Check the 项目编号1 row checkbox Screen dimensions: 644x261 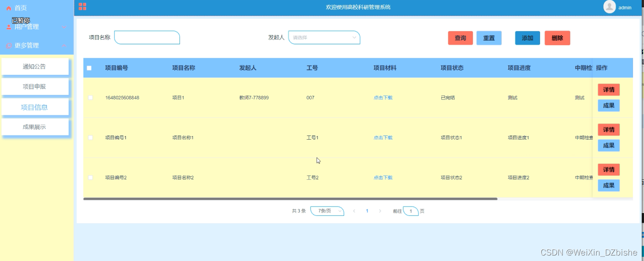point(90,137)
